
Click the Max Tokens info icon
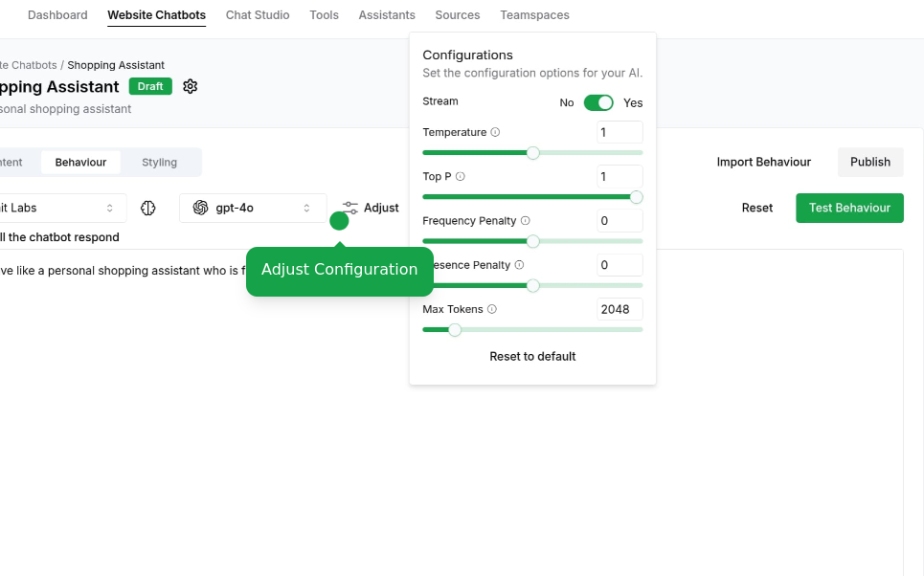(491, 309)
